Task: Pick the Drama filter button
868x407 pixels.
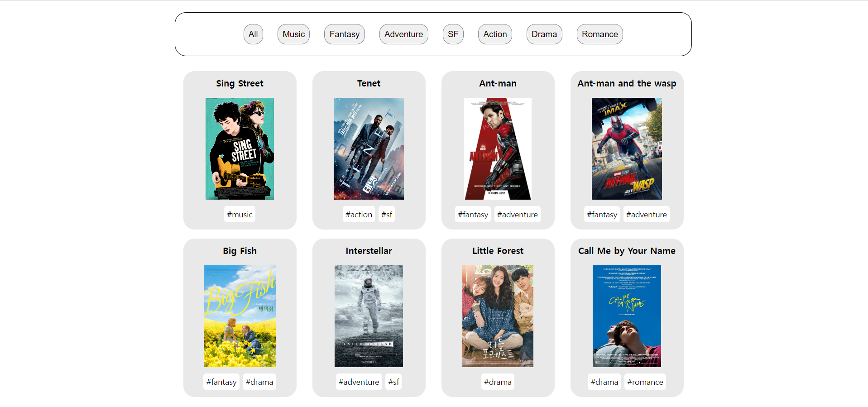Action: 544,34
